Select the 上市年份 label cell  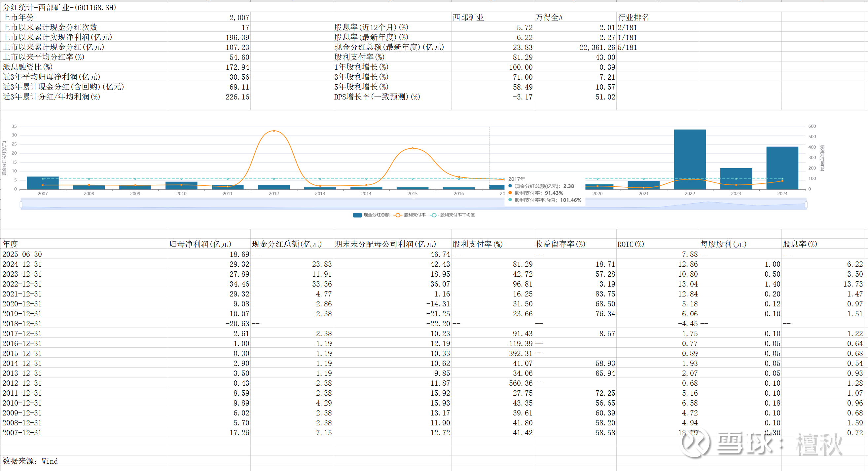point(85,17)
